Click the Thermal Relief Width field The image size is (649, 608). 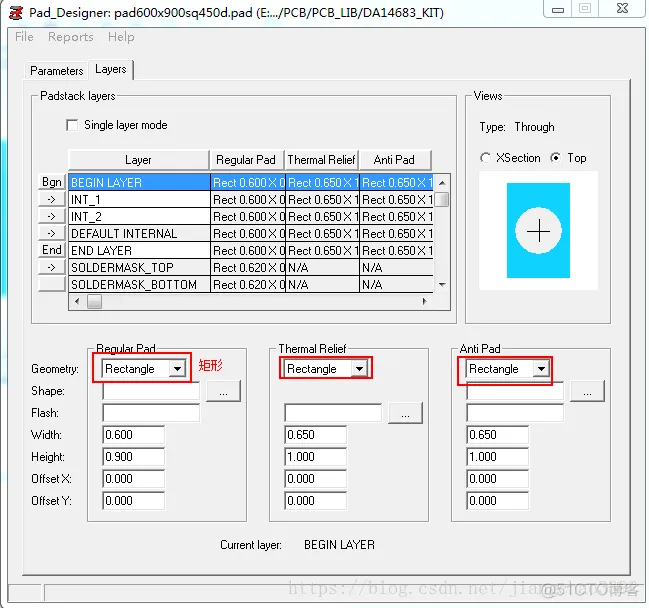click(x=315, y=435)
